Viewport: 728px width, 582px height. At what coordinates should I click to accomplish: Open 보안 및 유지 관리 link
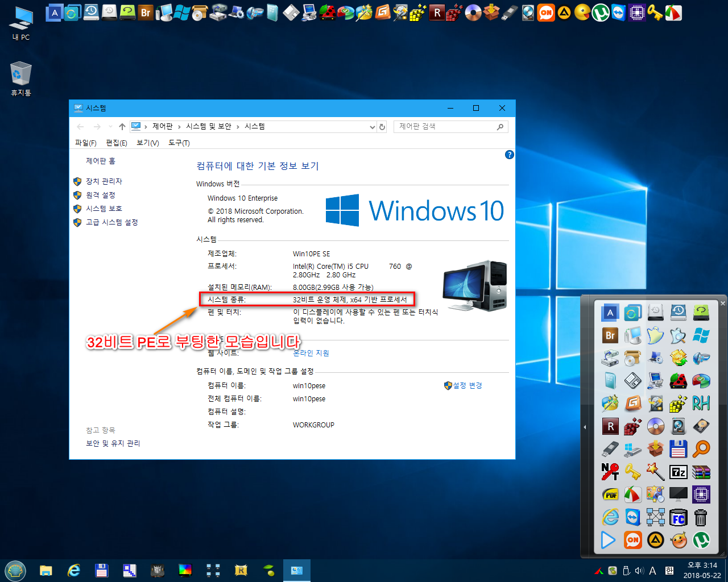coord(113,443)
